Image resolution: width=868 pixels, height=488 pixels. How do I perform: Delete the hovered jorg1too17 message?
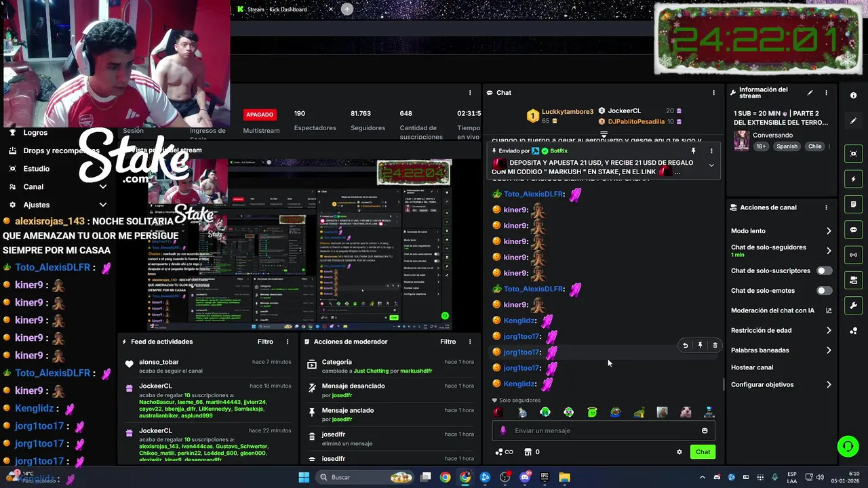point(715,346)
